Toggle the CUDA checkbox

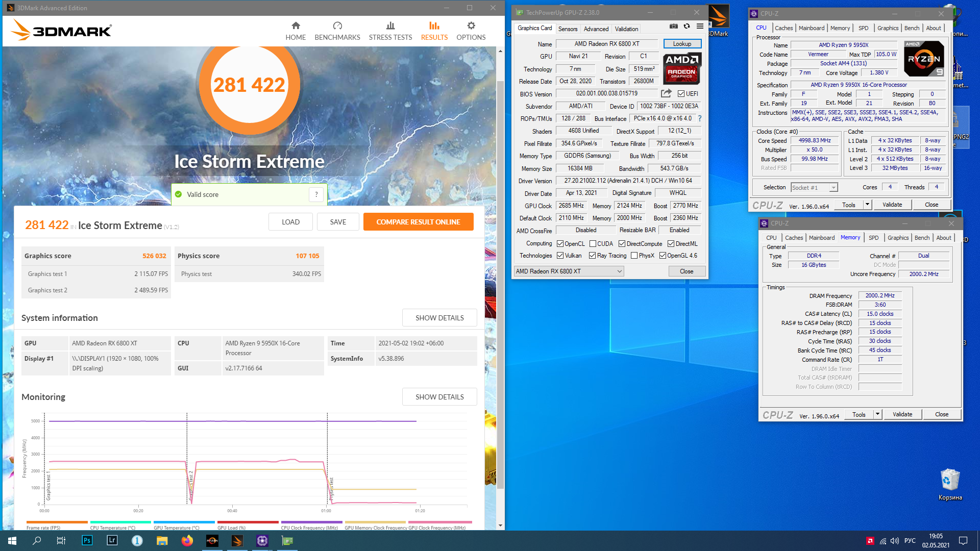coord(593,244)
